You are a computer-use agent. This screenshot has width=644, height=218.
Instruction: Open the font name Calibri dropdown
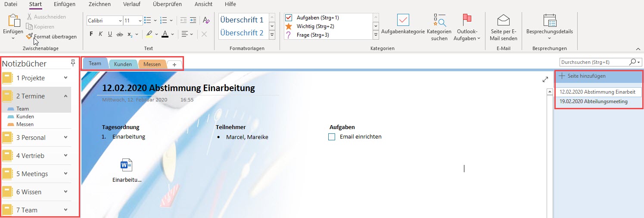pos(120,21)
